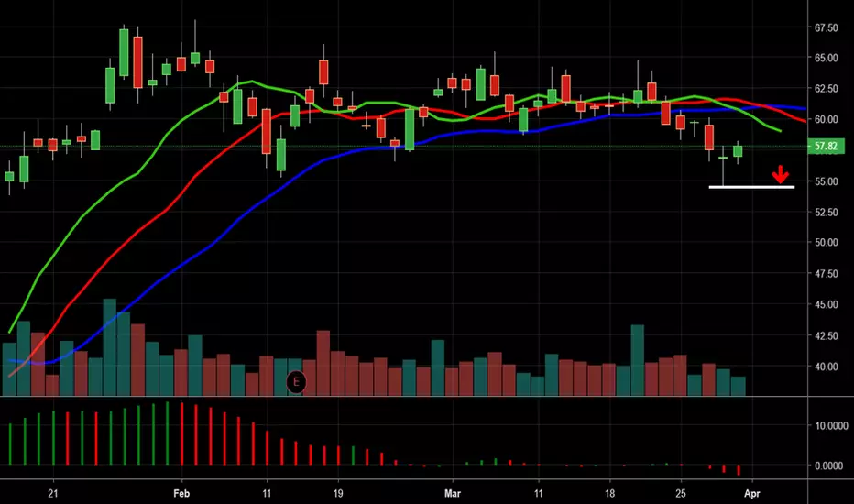Click the 47.50 price axis label
Viewport: 854px width, 504px height.
[826, 273]
